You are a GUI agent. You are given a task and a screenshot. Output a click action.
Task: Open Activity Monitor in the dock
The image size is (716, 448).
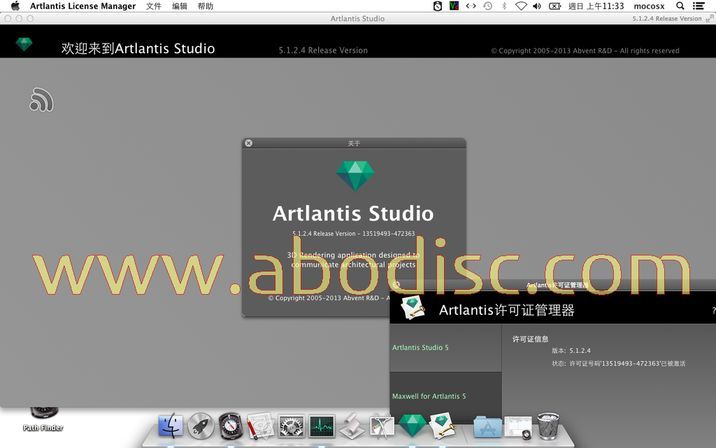(x=321, y=427)
